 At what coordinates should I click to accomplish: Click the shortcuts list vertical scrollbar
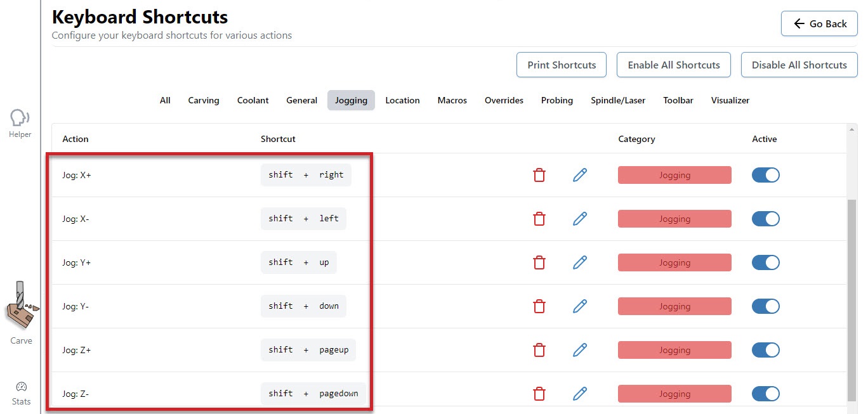click(x=852, y=298)
